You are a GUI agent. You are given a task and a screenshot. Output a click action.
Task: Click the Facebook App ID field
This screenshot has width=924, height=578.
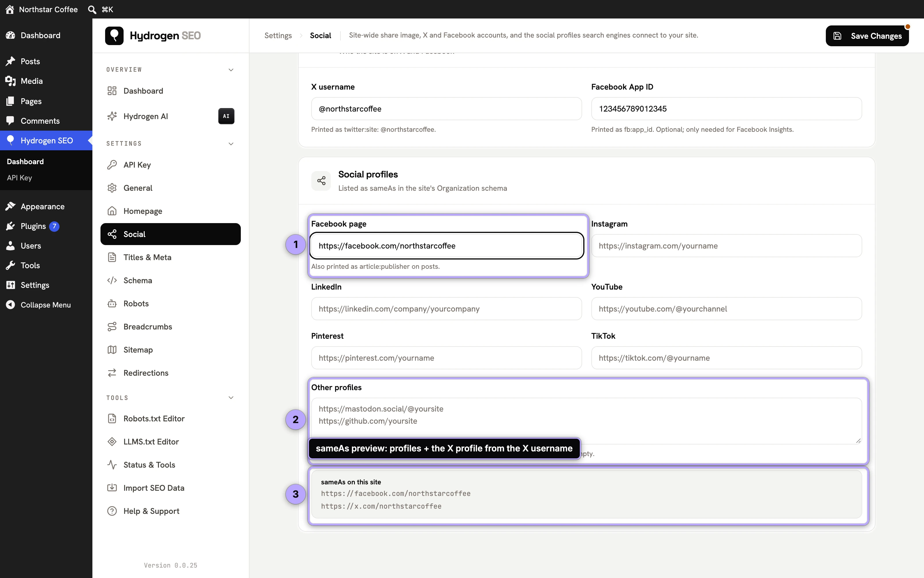726,109
